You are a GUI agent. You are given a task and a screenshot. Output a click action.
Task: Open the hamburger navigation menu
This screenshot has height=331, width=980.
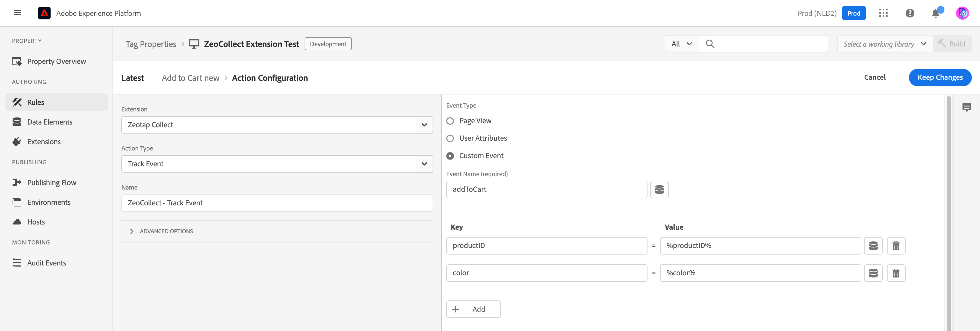(x=17, y=13)
